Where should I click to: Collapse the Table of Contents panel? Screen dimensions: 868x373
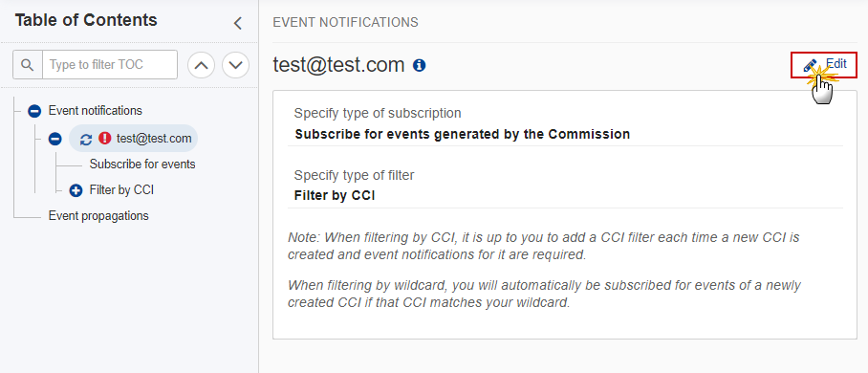point(238,23)
